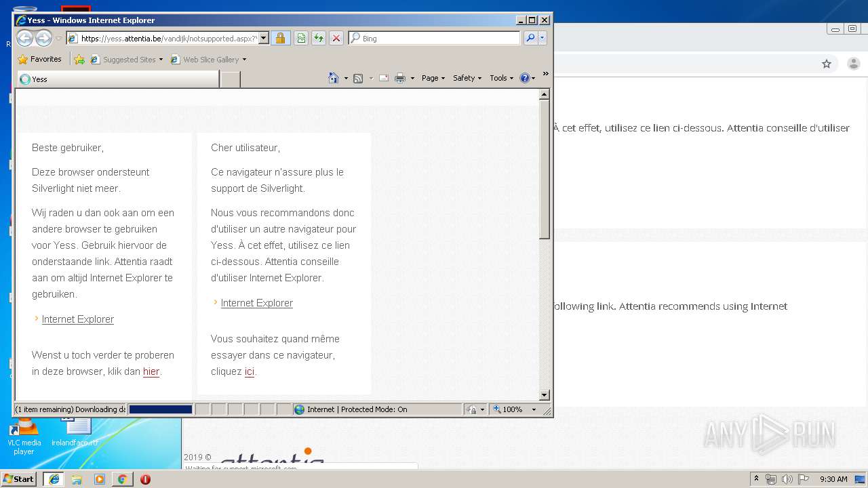The width and height of the screenshot is (868, 488).
Task: Click the Compatibility View icon
Action: 301,38
